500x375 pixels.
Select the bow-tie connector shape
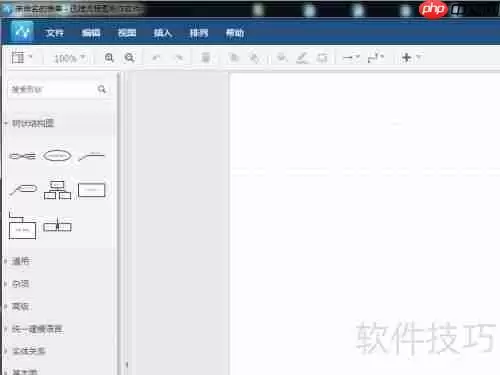22,156
